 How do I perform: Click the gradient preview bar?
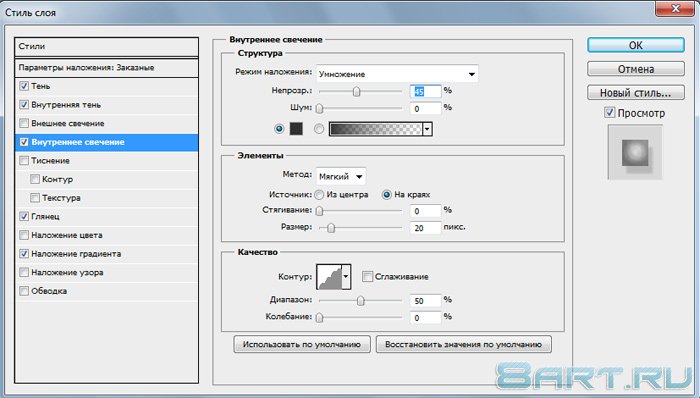coord(376,129)
